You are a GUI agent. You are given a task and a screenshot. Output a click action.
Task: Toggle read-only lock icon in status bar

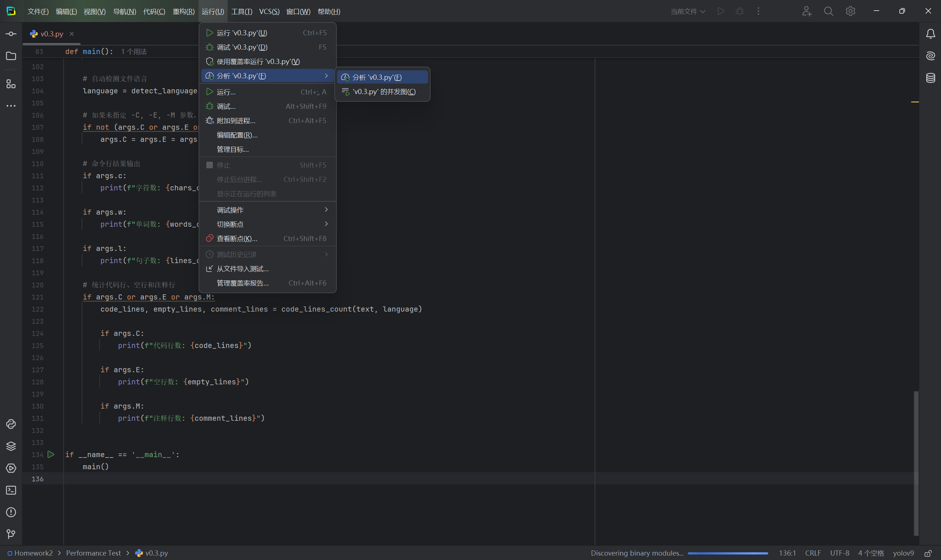point(928,553)
